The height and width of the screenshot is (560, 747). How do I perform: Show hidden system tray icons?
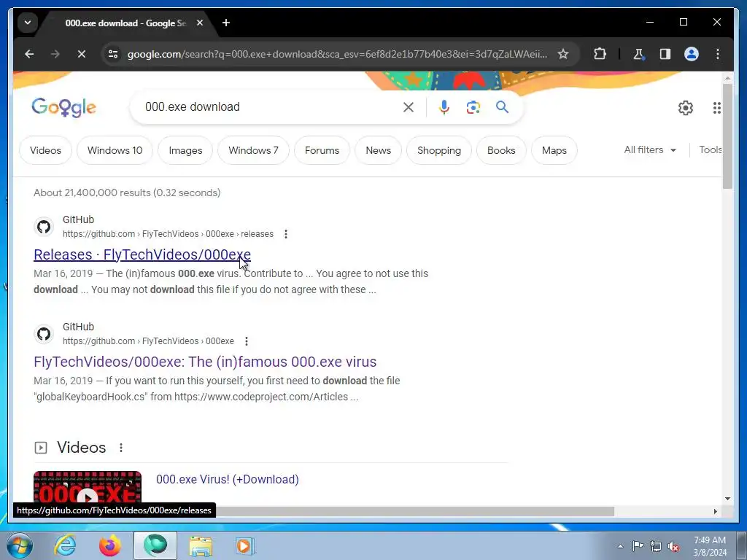(x=620, y=546)
